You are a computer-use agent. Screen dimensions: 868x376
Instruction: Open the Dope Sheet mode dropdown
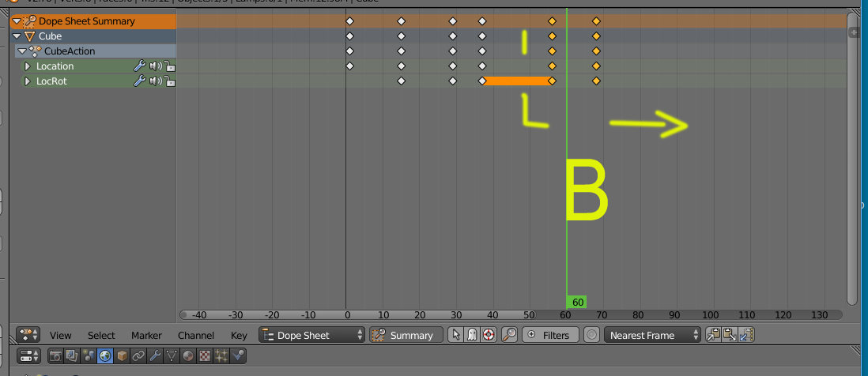(312, 335)
